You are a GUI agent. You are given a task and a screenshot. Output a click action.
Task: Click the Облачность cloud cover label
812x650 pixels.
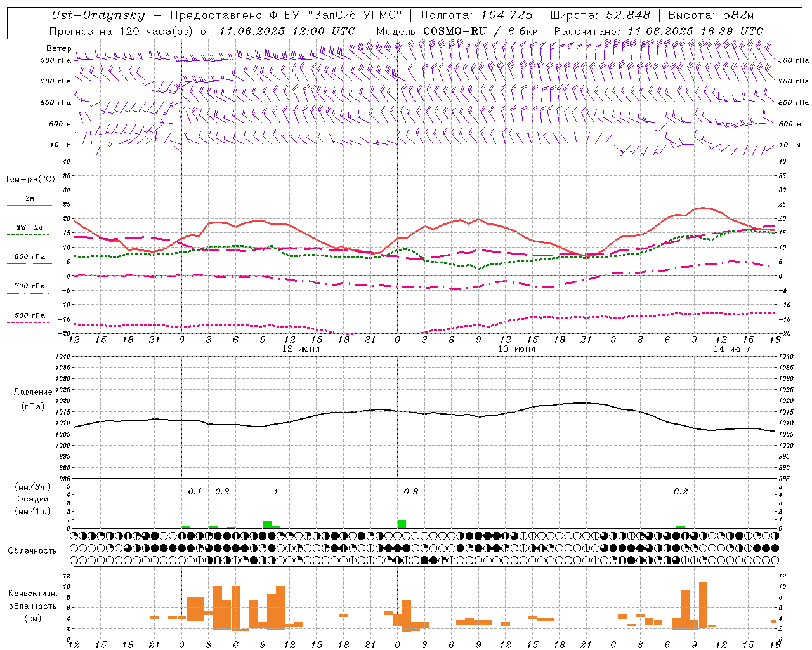(x=32, y=551)
